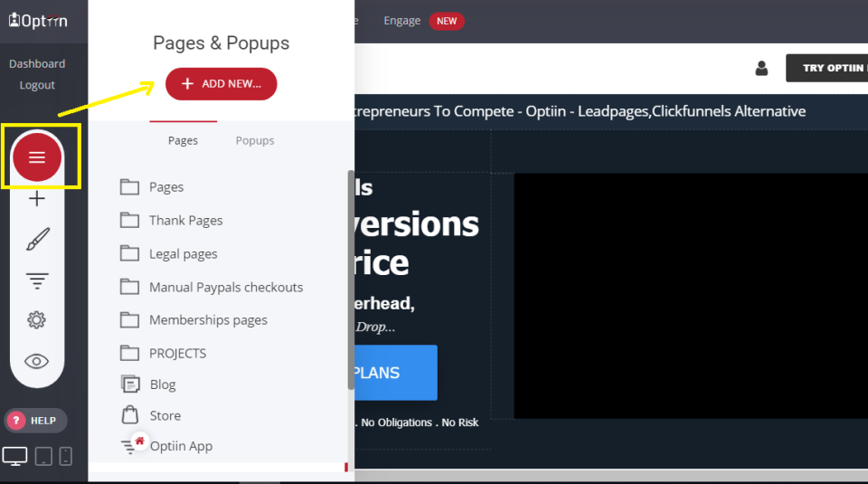Switch to tablet view icon

[x=43, y=456]
